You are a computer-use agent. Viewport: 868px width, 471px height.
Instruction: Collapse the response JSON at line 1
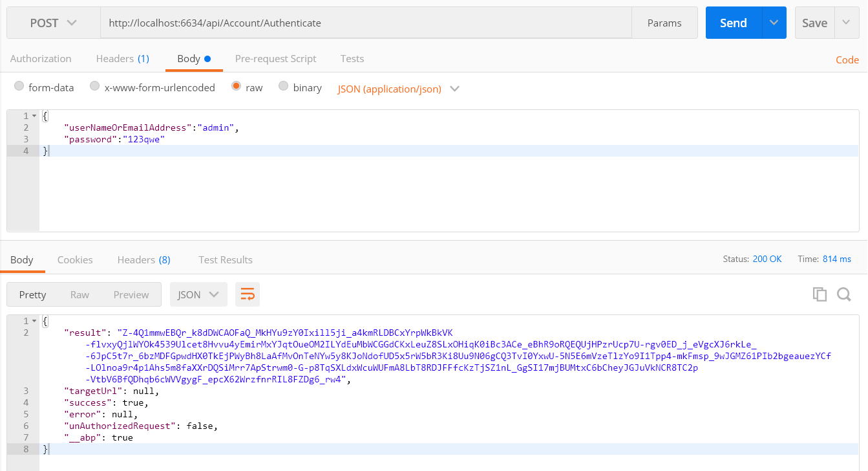[x=34, y=321]
